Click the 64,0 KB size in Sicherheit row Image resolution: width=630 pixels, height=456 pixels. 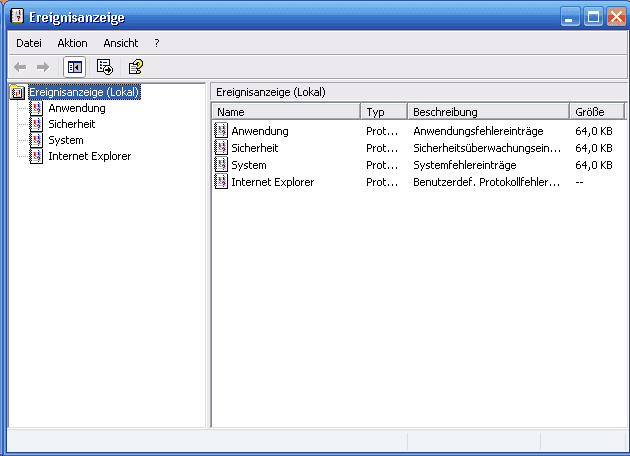tap(594, 148)
